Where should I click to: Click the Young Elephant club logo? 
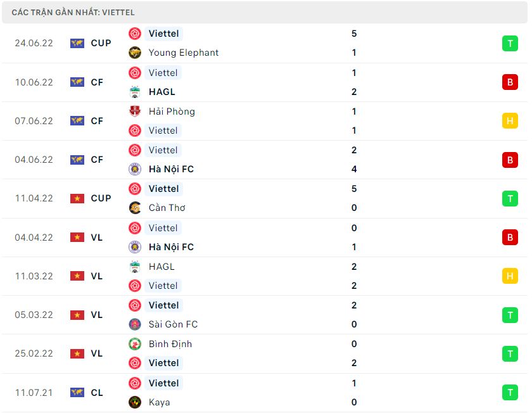[135, 53]
